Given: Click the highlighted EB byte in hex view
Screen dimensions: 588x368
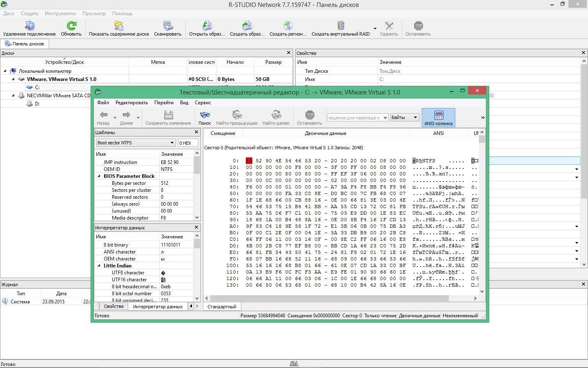Looking at the screenshot, I should click(249, 161).
